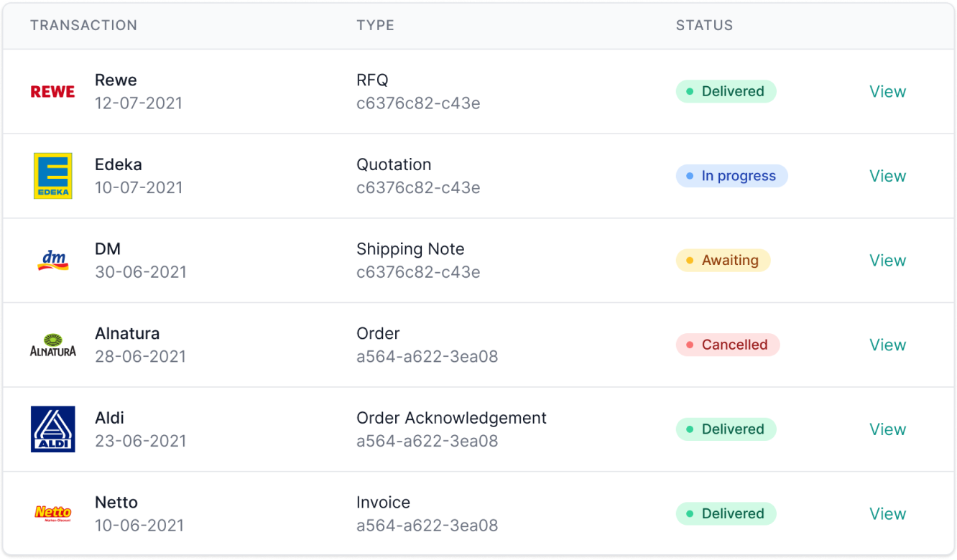Open View link for Aldi Order Acknowledgement
This screenshot has height=560, width=957.
click(x=887, y=429)
